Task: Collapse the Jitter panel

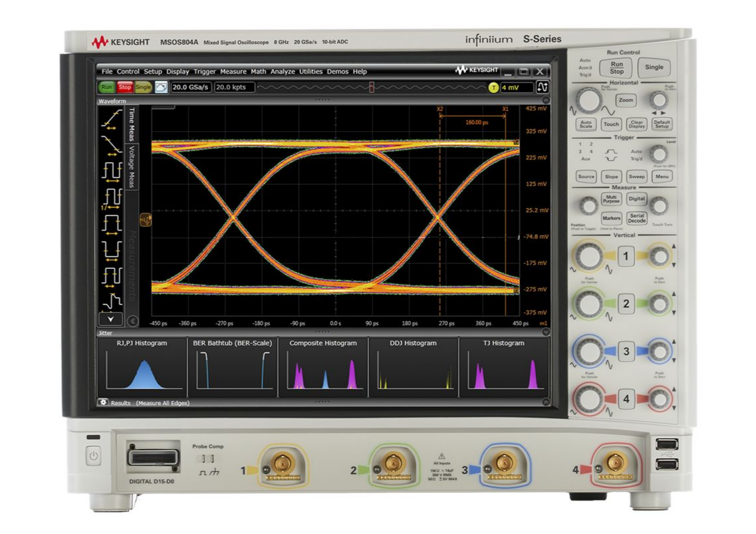Action: point(545,332)
